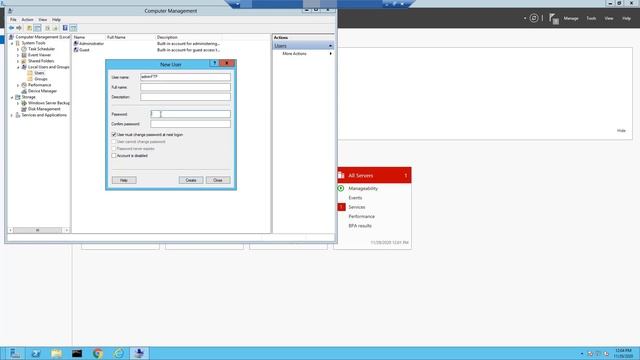Click the Export List toolbar icon
640x360 pixels.
(x=55, y=28)
